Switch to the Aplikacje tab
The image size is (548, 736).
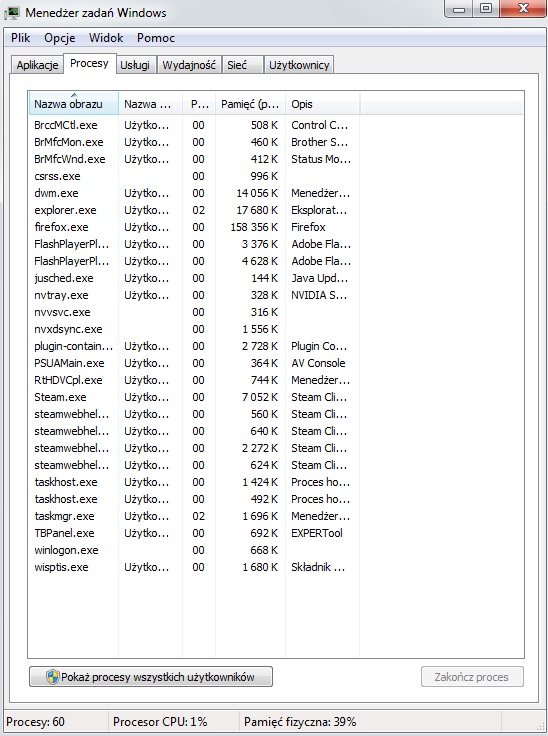coord(37,65)
